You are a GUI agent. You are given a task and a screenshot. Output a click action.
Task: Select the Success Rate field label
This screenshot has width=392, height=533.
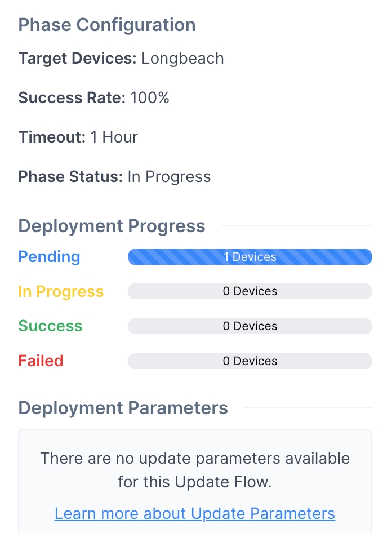click(x=72, y=98)
